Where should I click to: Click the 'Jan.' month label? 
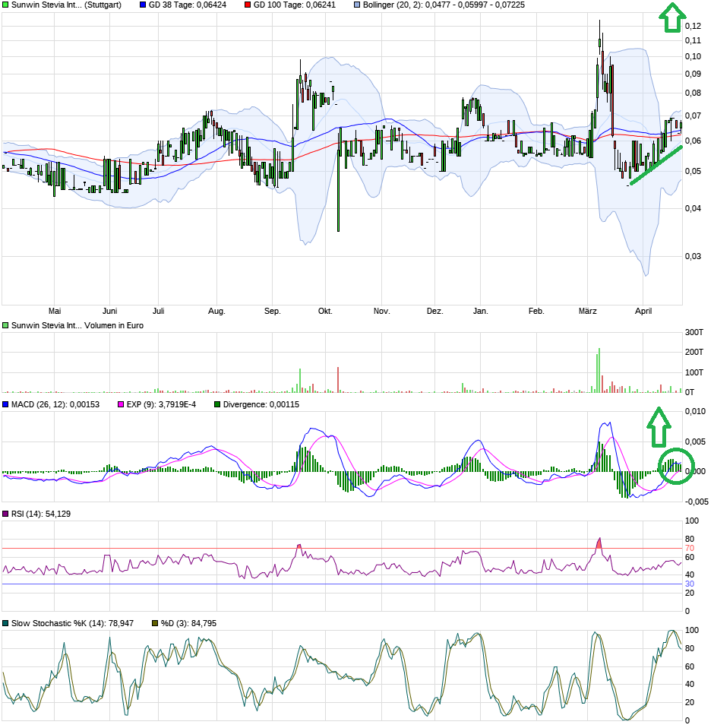click(x=481, y=311)
